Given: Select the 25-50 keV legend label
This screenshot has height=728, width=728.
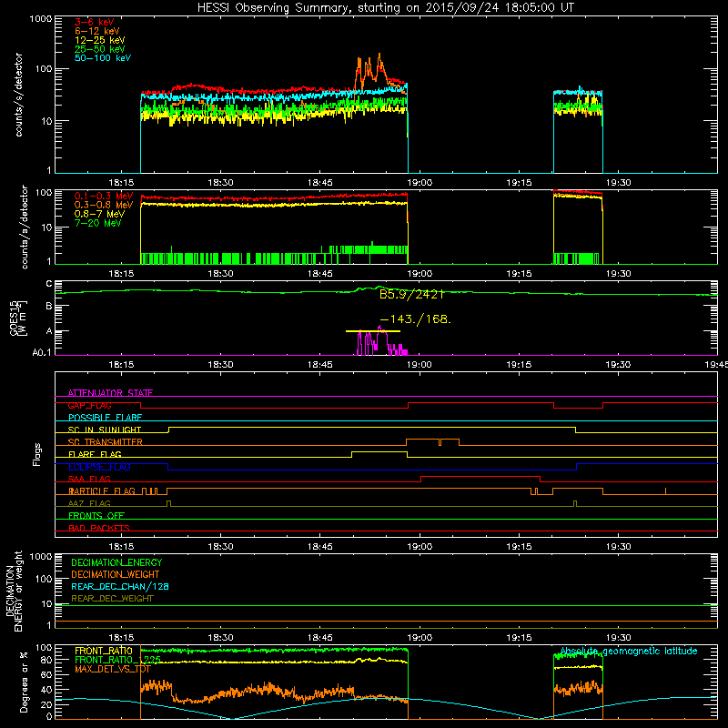Looking at the screenshot, I should (x=100, y=49).
